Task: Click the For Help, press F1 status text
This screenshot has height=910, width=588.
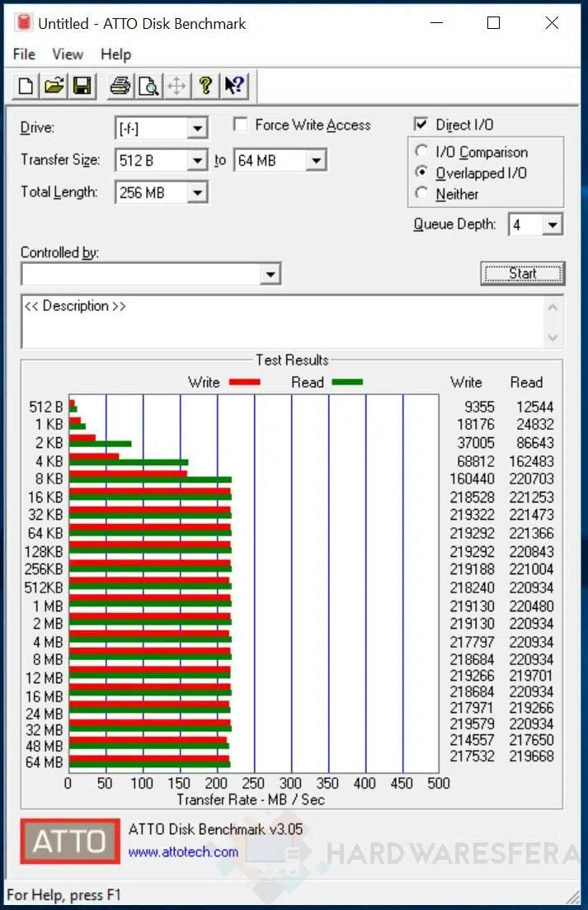Action: click(x=64, y=895)
